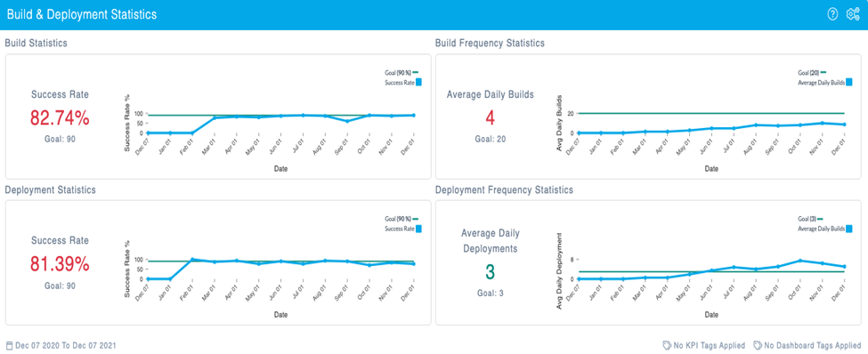
Task: Click the Build & Deployment Statistics header title
Action: (x=82, y=15)
